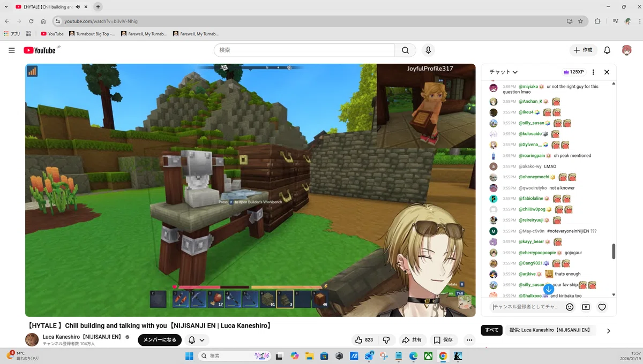Open the browser tab search chevron
The image size is (643, 364).
[x=6, y=7]
